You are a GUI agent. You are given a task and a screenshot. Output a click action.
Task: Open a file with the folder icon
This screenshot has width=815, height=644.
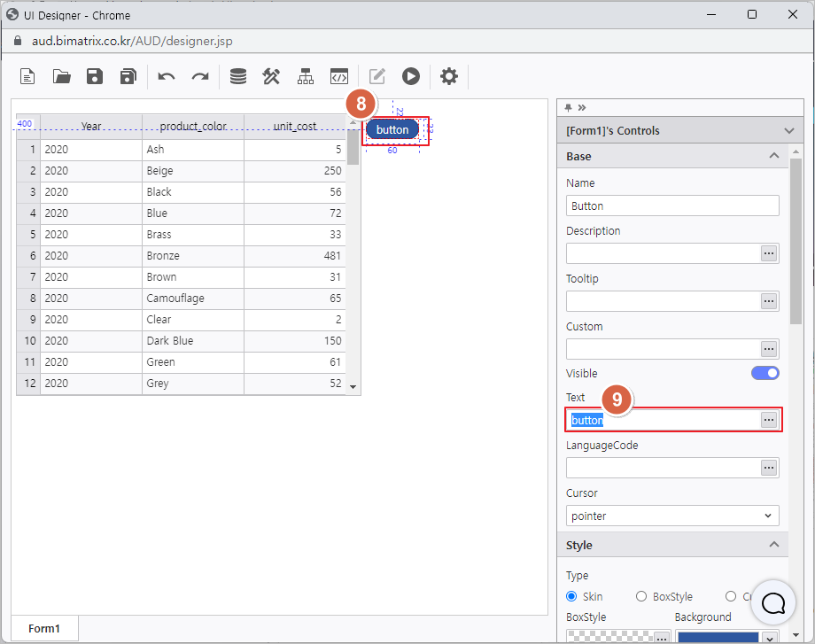click(61, 76)
